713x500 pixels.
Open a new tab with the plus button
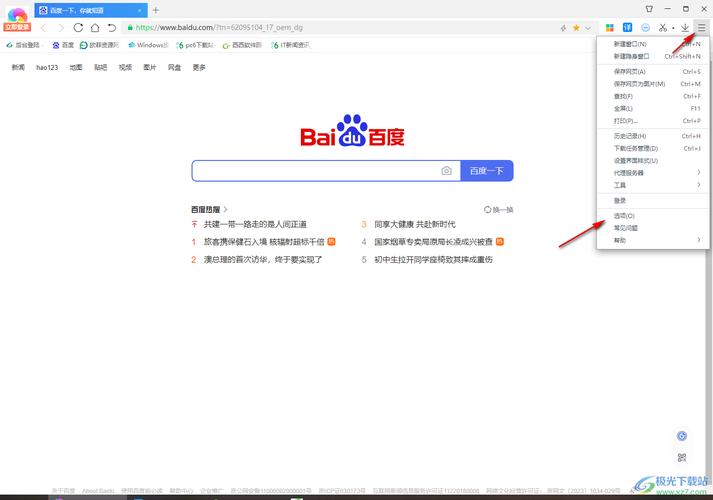coord(156,10)
